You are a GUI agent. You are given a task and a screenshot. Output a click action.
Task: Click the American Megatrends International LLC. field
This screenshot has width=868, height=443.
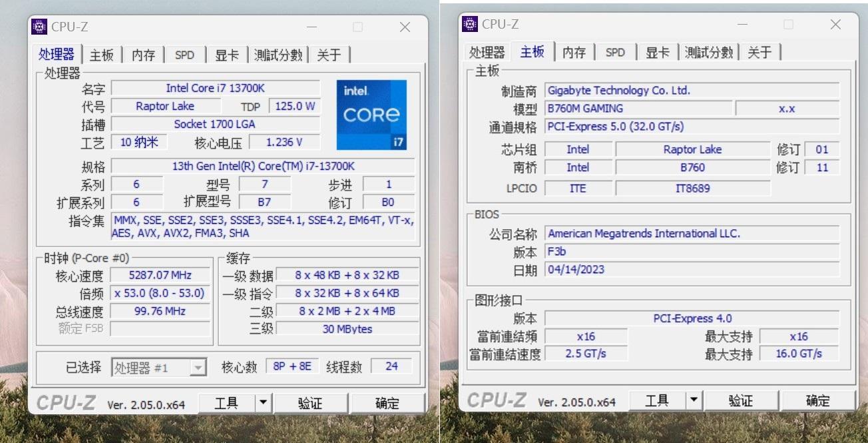[692, 234]
